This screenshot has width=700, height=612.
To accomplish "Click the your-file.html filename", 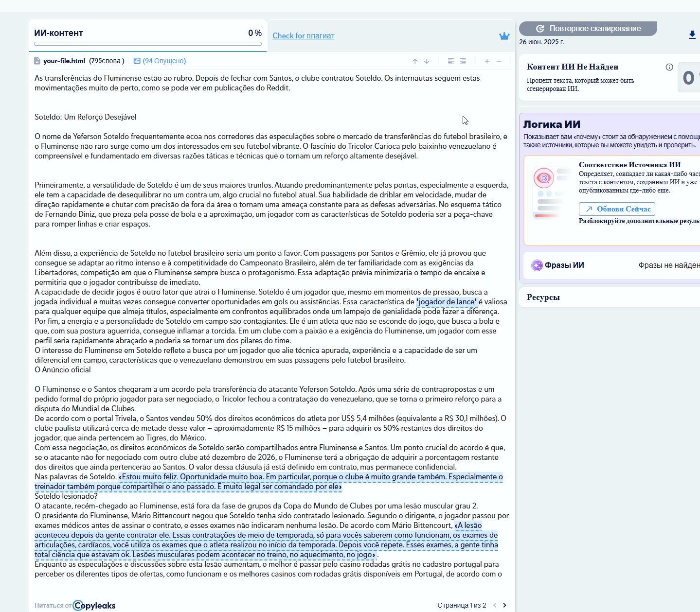I will coord(64,61).
